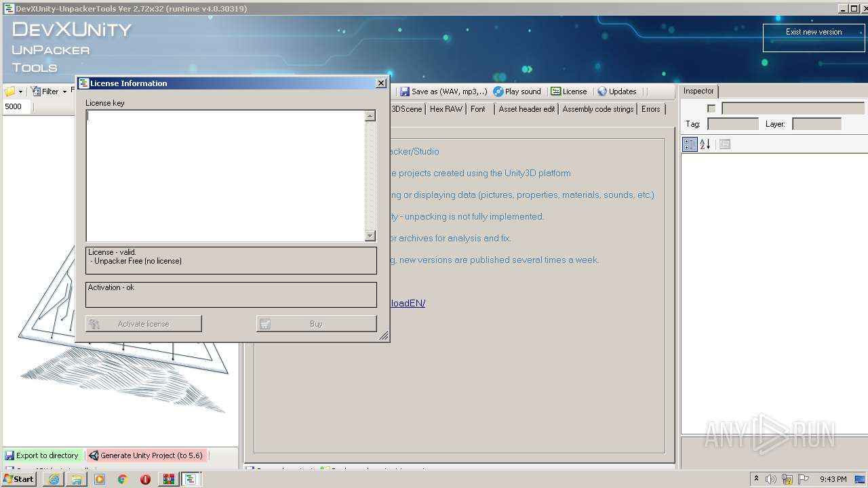Click the Activate license button
The height and width of the screenshot is (488, 868).
click(x=144, y=324)
